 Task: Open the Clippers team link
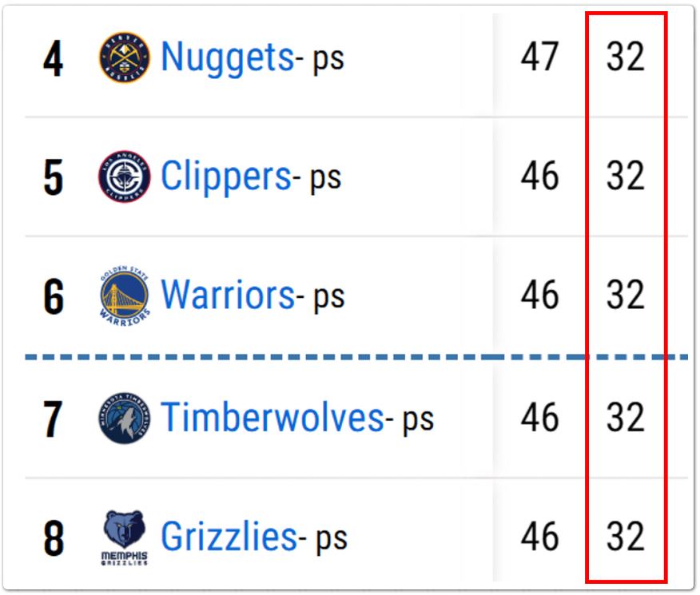(x=226, y=177)
